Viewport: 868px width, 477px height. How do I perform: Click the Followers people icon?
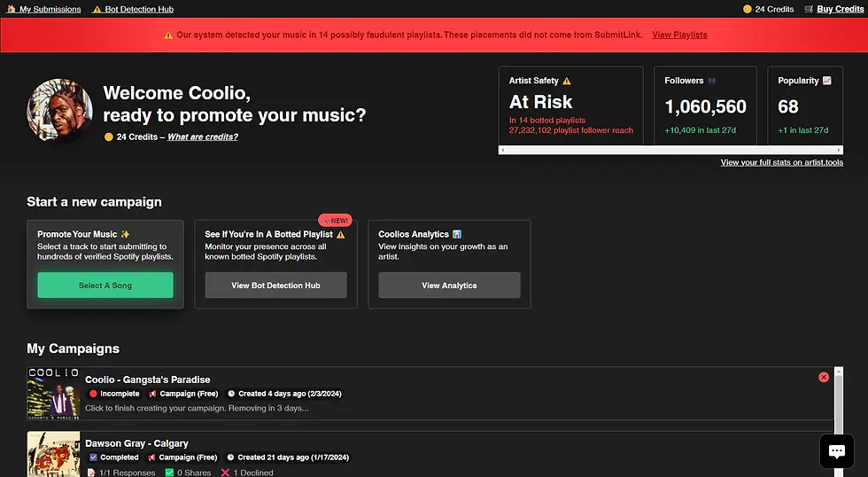click(712, 81)
